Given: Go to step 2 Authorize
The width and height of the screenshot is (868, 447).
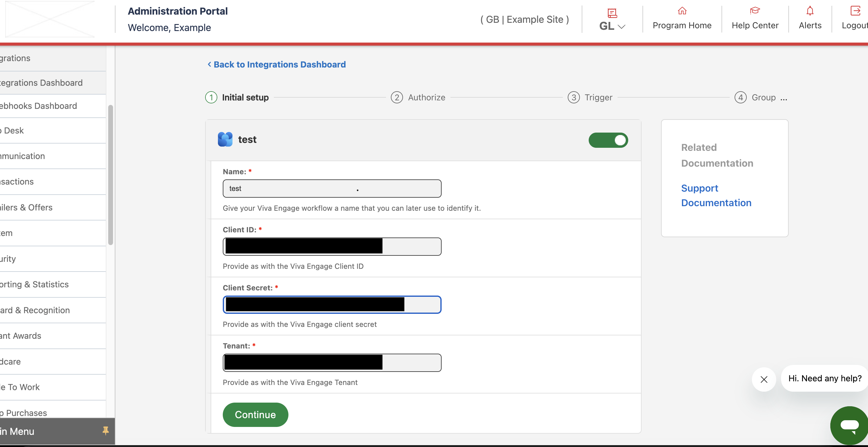Looking at the screenshot, I should pyautogui.click(x=418, y=97).
